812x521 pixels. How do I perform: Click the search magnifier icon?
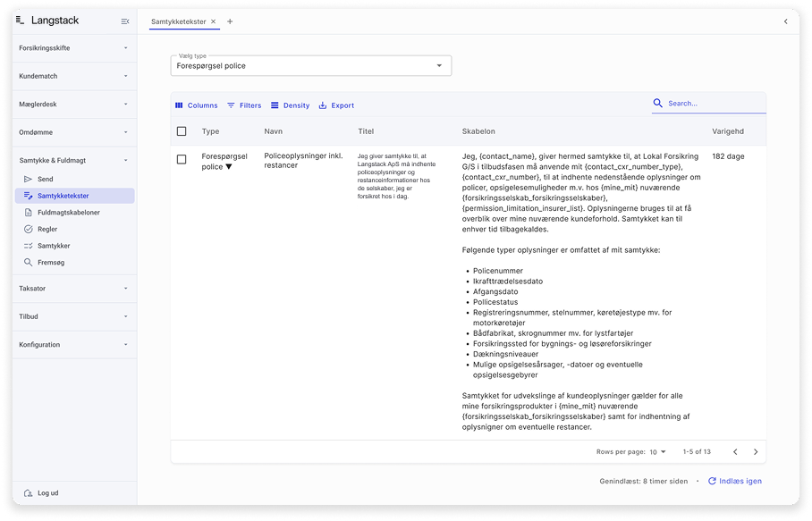tap(657, 103)
